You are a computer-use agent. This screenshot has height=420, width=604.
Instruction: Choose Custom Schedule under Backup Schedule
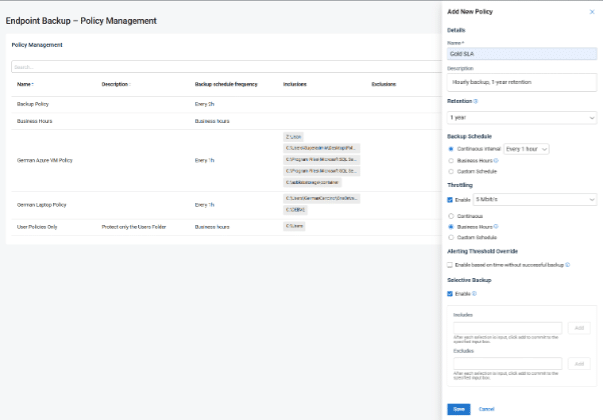coord(451,171)
